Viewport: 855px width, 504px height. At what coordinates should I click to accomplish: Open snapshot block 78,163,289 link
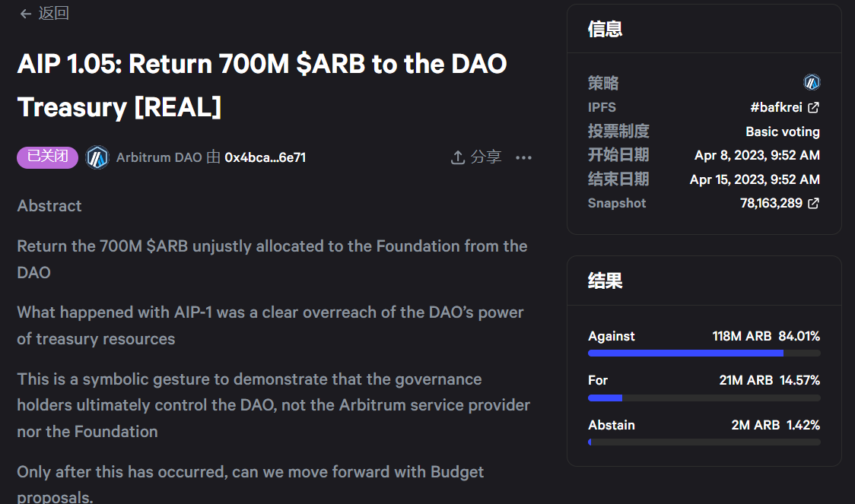tap(771, 203)
